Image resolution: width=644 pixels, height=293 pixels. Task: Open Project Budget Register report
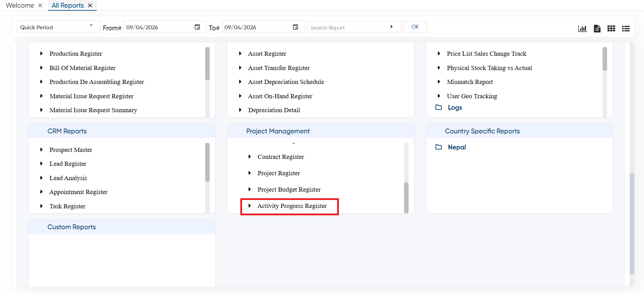(289, 190)
